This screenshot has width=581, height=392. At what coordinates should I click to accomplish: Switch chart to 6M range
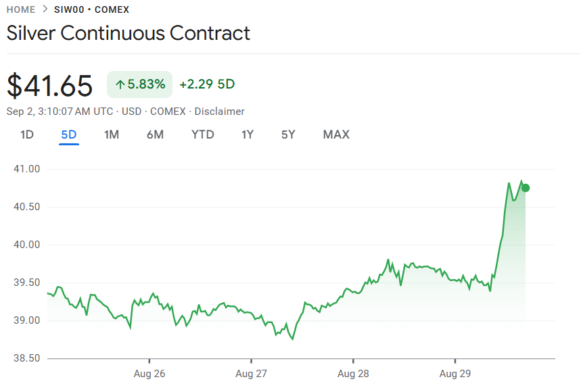[155, 134]
